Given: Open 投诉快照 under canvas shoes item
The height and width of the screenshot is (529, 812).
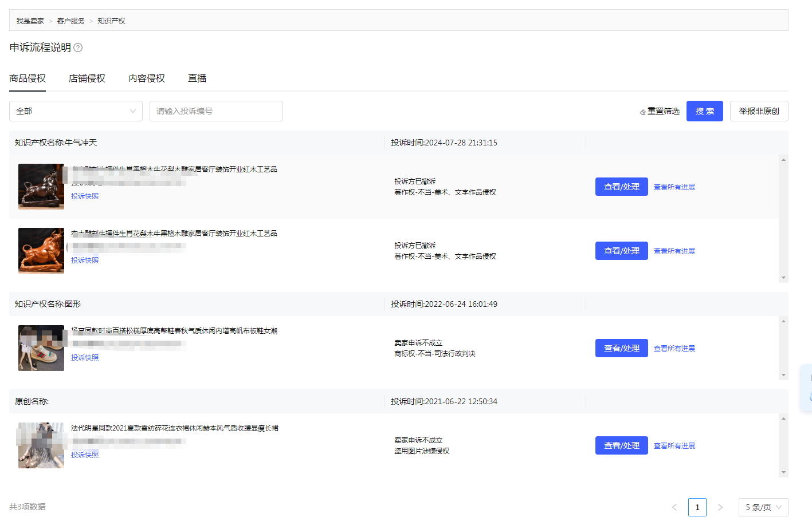Looking at the screenshot, I should click(85, 358).
